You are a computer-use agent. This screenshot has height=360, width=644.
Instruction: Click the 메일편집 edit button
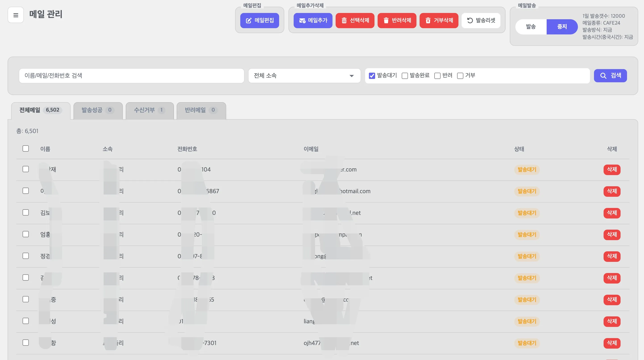[259, 21]
